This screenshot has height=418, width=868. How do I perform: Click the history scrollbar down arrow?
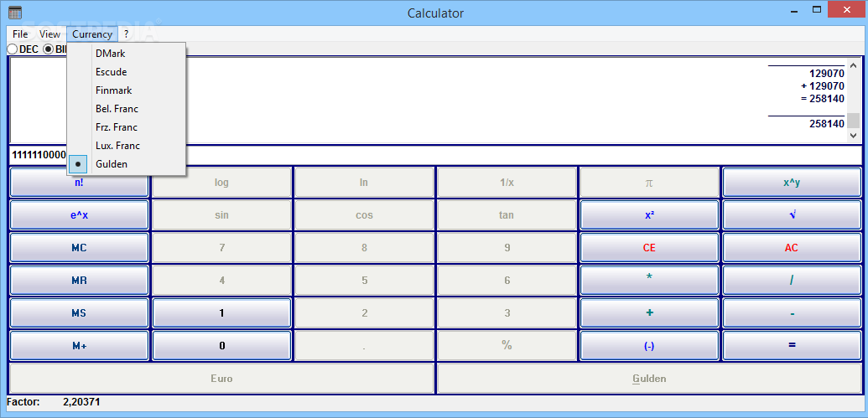pyautogui.click(x=854, y=135)
